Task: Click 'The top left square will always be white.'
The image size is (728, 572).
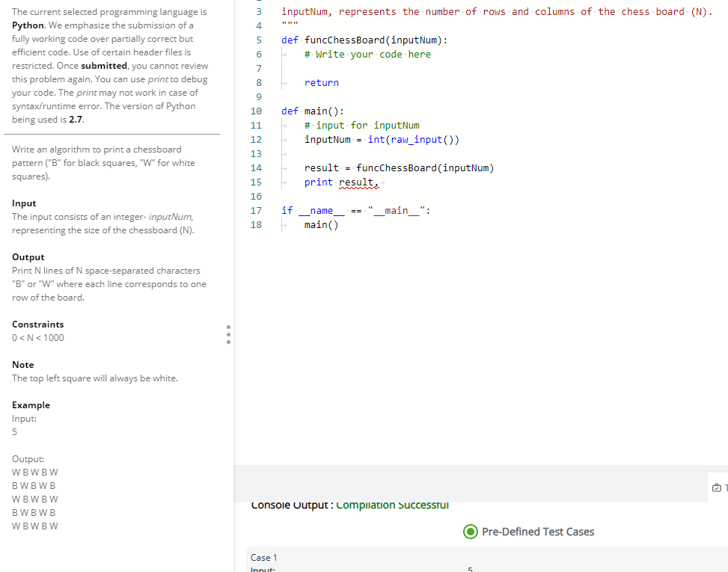Action: coord(95,378)
